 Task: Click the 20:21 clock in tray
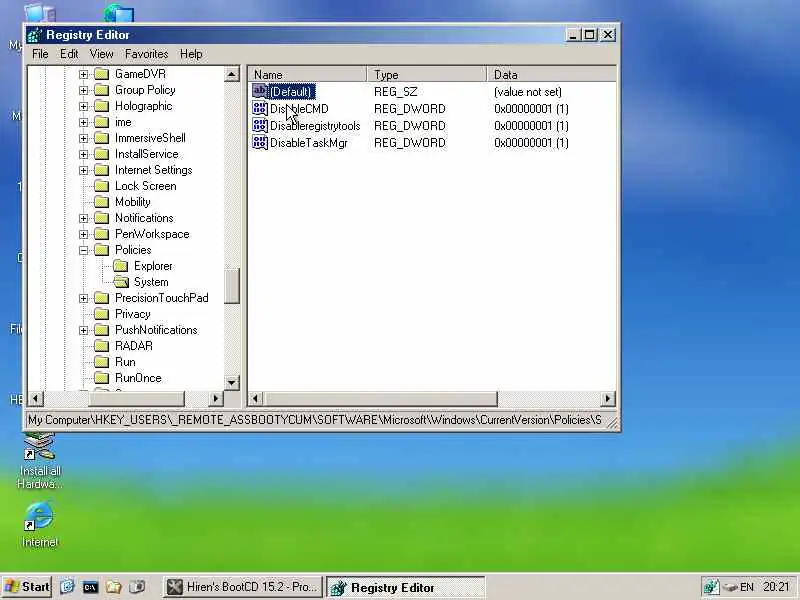(776, 587)
